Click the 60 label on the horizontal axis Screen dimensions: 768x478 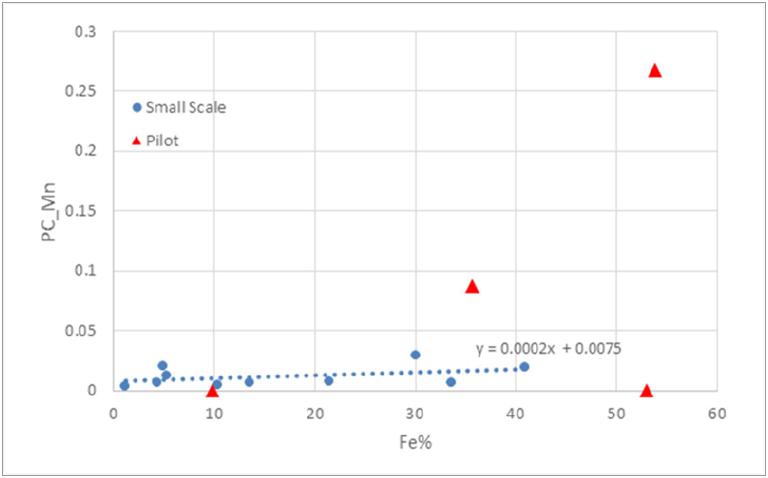716,411
